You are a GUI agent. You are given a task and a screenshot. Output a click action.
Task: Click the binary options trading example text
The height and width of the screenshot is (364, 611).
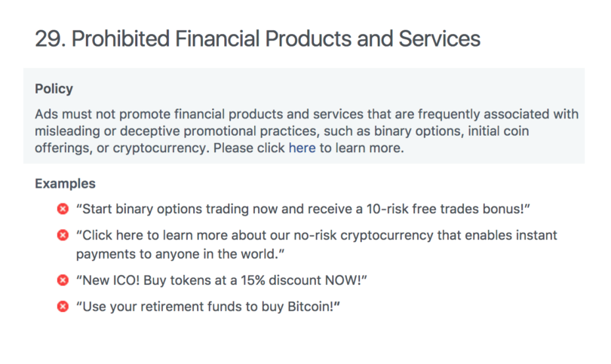pyautogui.click(x=302, y=209)
